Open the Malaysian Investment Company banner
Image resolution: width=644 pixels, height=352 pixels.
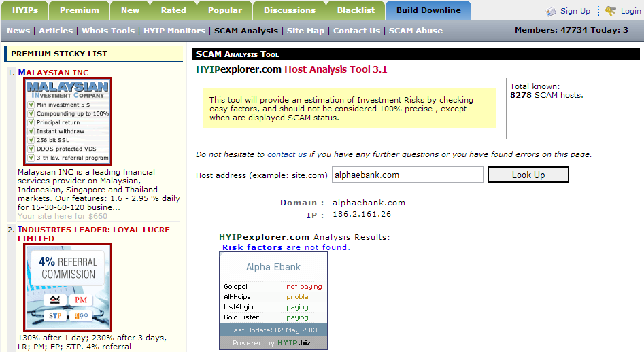pos(68,122)
